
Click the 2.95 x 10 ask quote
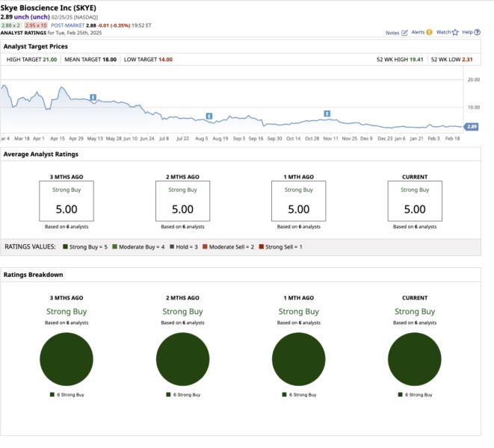[36, 25]
